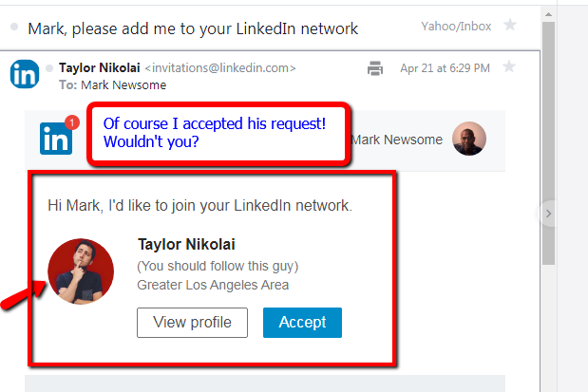Click the LinkedIn sender avatar icon
588x392 pixels.
click(x=25, y=74)
